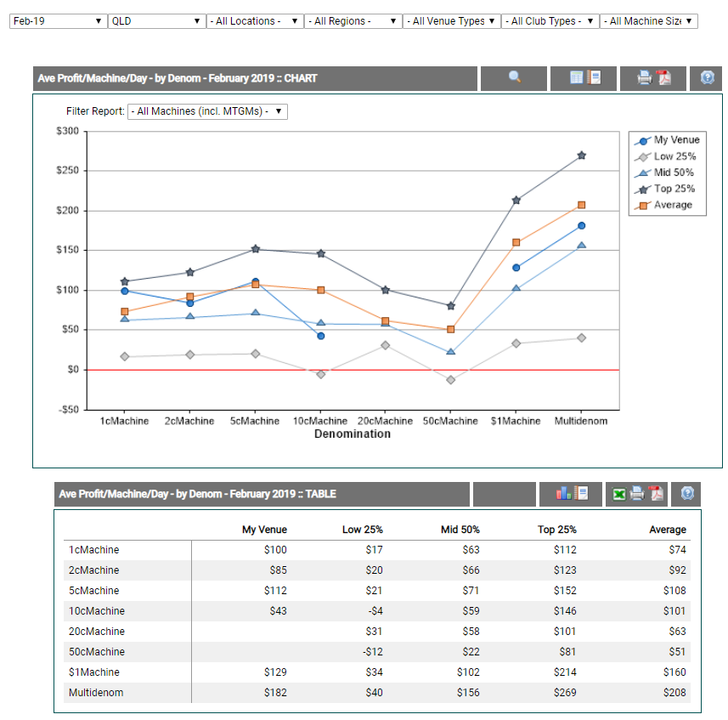Toggle My Venue series in chart legend

pos(667,140)
